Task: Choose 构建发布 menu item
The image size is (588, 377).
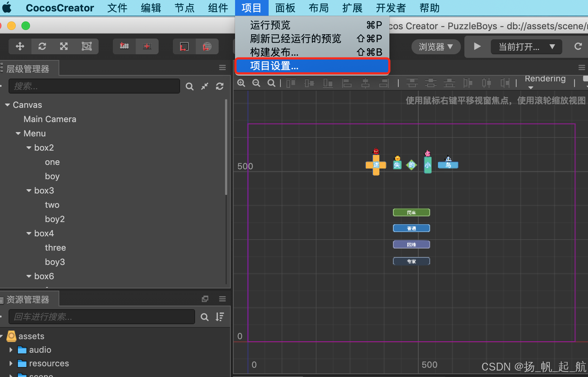Action: (x=312, y=52)
